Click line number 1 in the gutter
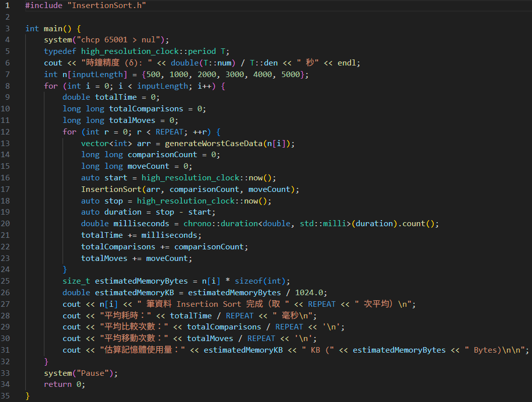The width and height of the screenshot is (532, 402). (8, 6)
